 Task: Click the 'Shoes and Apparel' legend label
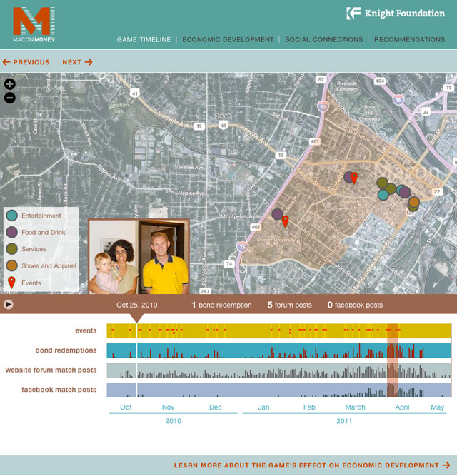[49, 266]
